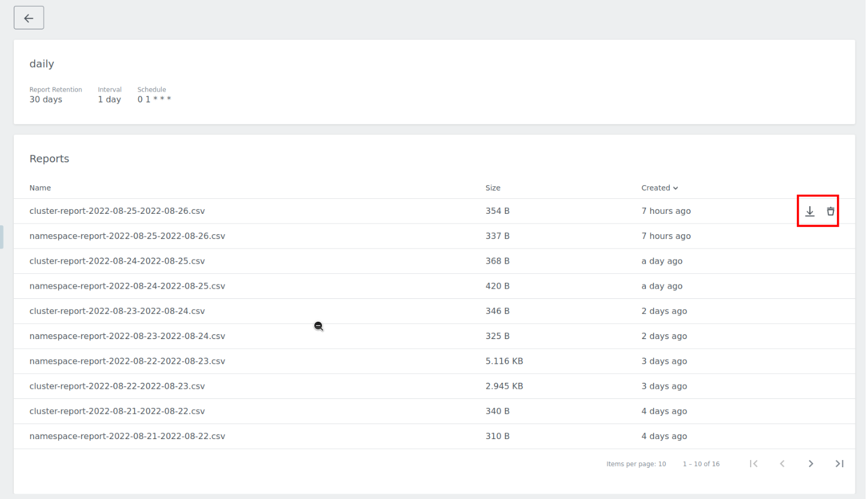Download the cluster-report-2022-08-25 CSV file
Viewport: 868px width, 499px height.
[x=810, y=211]
